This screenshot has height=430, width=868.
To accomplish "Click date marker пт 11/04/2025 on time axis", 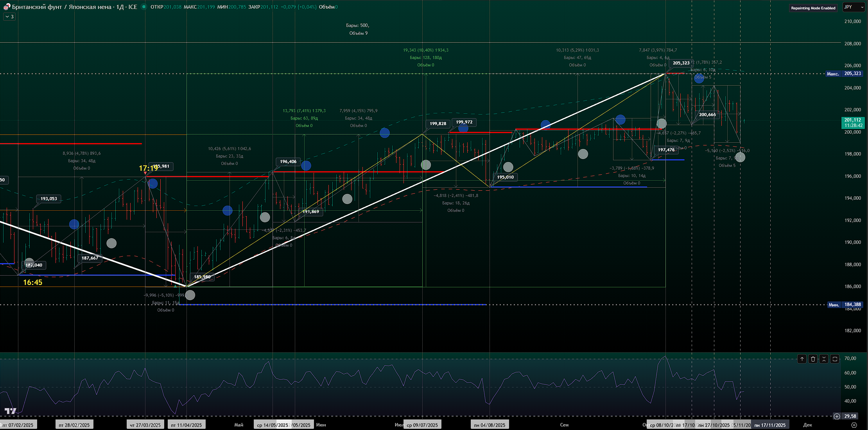I will [x=187, y=425].
